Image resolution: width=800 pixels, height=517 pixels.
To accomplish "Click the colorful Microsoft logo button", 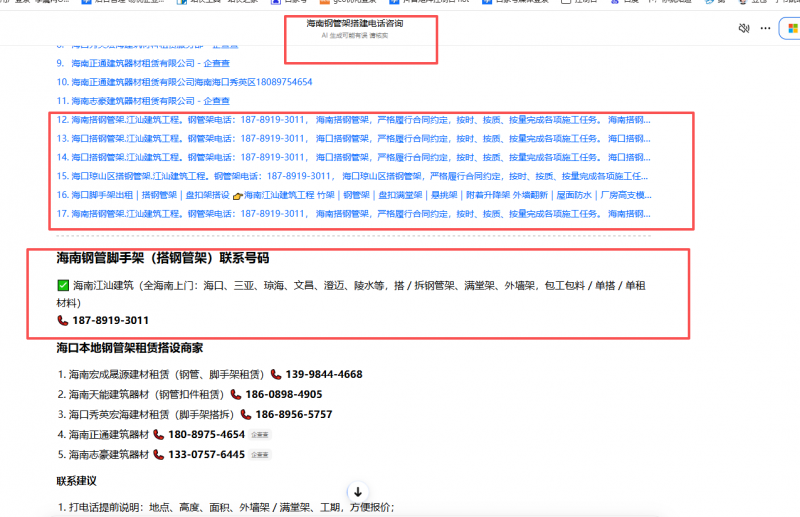I will click(792, 28).
